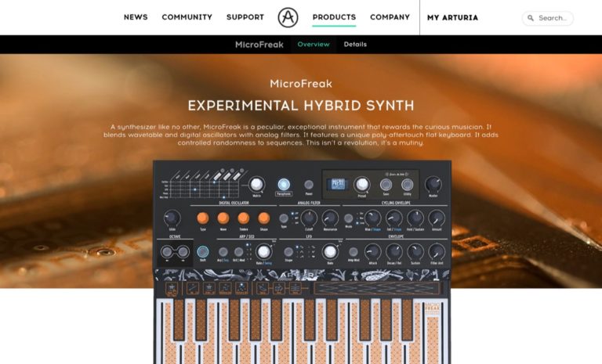The image size is (602, 364).
Task: Open the SUPPORT menu item
Action: pos(245,17)
